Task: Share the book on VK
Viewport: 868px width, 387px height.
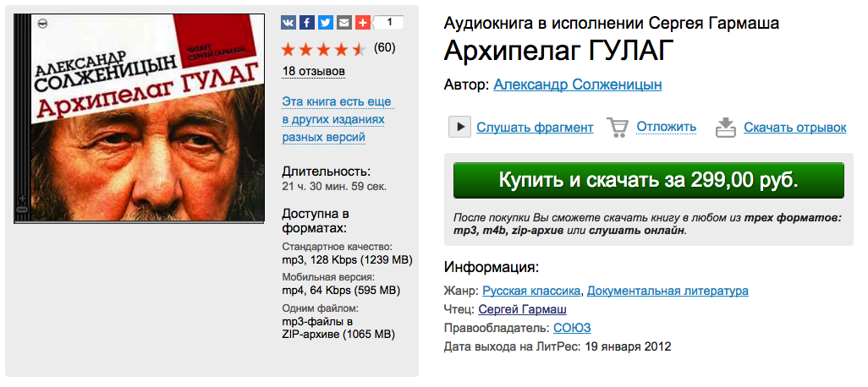Action: (288, 23)
